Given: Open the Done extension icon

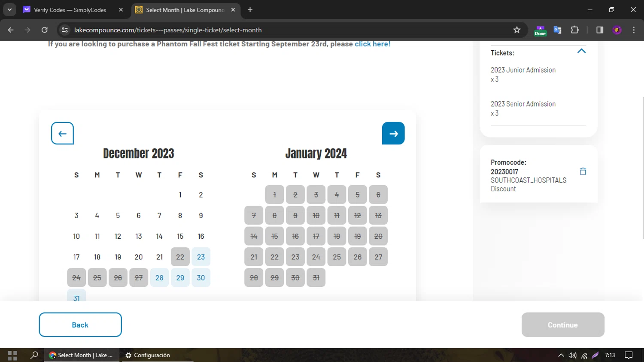Looking at the screenshot, I should (x=540, y=30).
